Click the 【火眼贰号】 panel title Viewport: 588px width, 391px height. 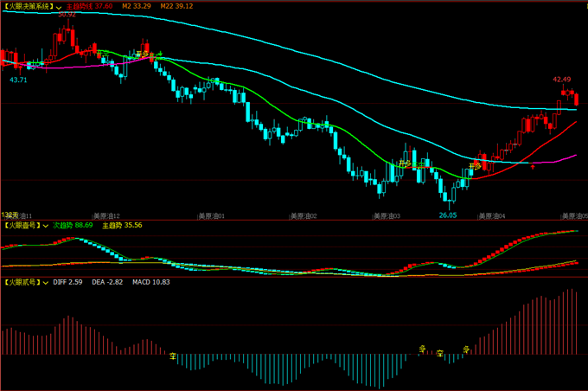click(x=22, y=282)
